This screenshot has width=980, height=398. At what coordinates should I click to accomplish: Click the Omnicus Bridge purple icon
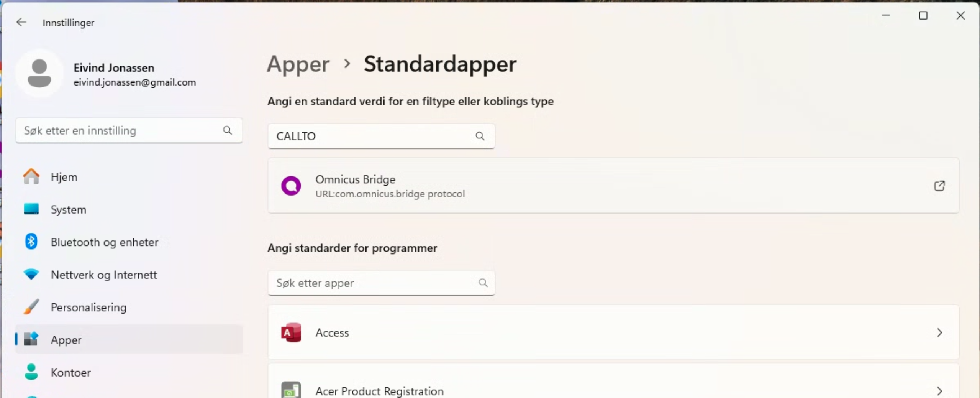(x=291, y=186)
